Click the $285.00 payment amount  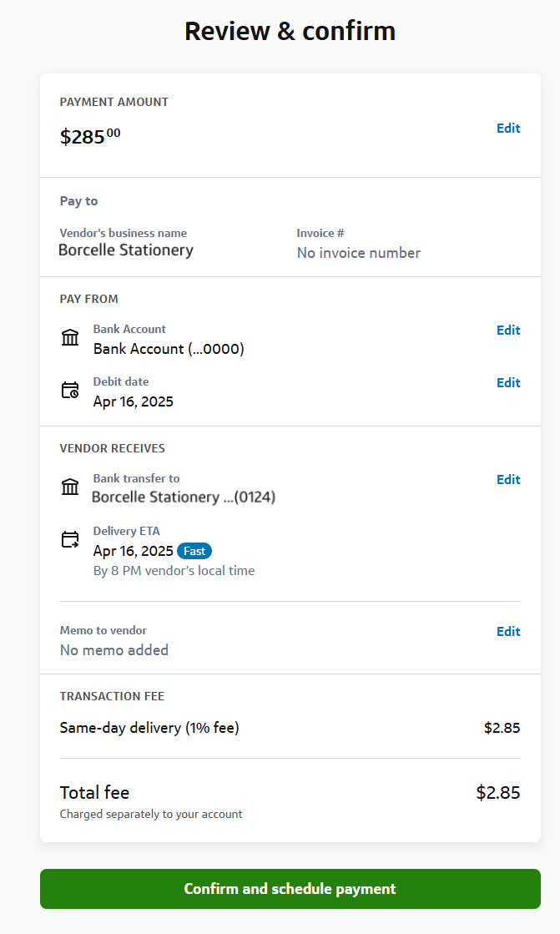pos(90,136)
